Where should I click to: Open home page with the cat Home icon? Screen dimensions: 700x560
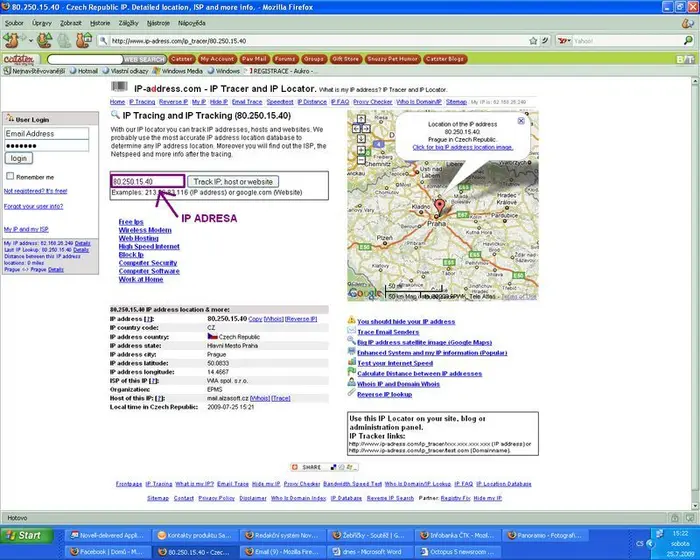coord(83,41)
